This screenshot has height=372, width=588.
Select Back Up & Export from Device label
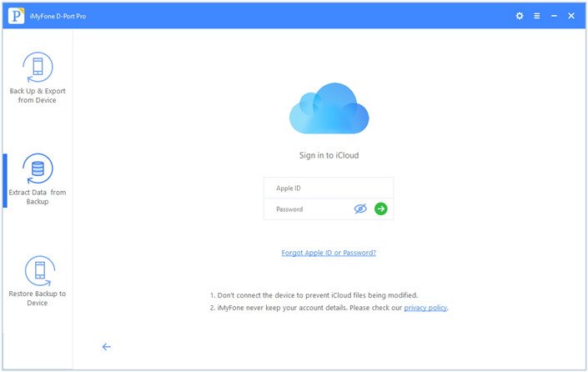[x=38, y=96]
